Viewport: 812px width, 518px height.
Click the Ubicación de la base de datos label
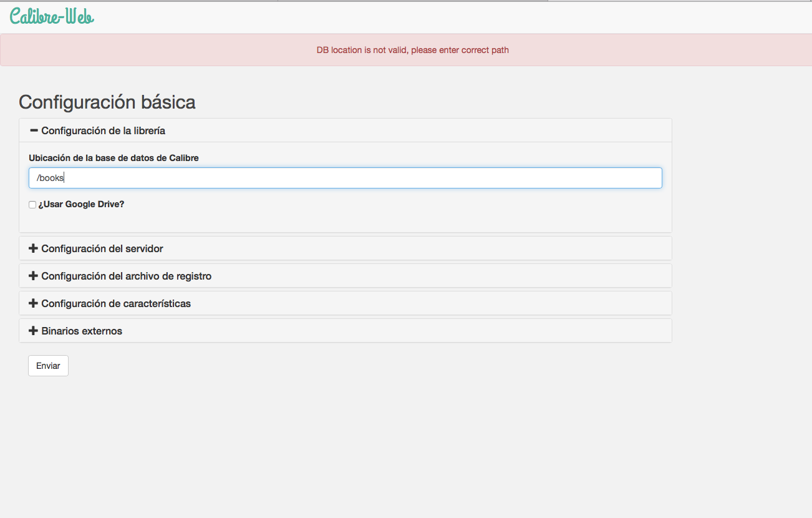point(114,158)
